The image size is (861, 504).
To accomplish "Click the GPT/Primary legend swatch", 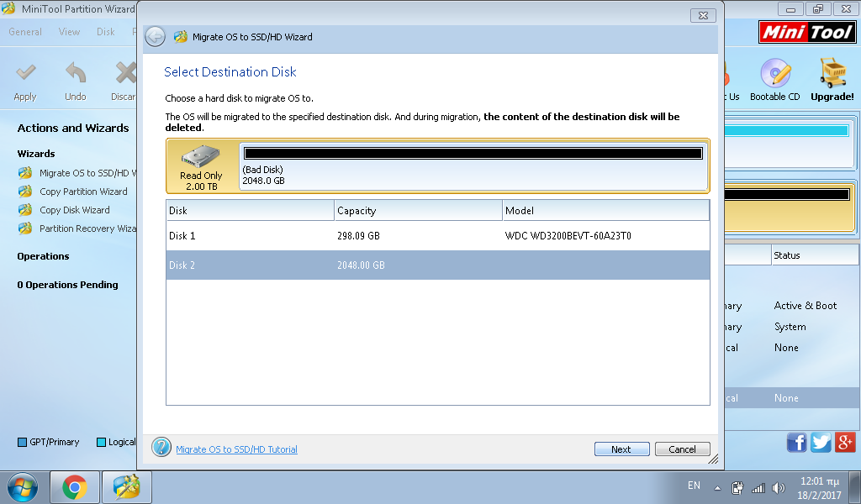I will pos(22,442).
